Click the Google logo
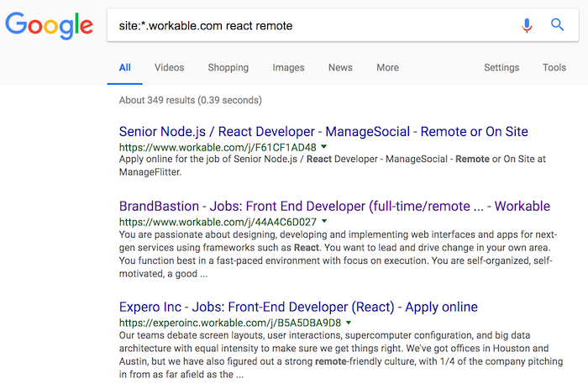 point(49,25)
